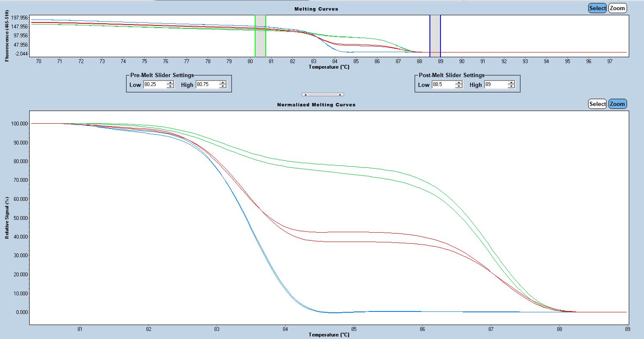This screenshot has height=339, width=644.
Task: Increase Pre-Melt High value with up arrow
Action: (x=223, y=83)
